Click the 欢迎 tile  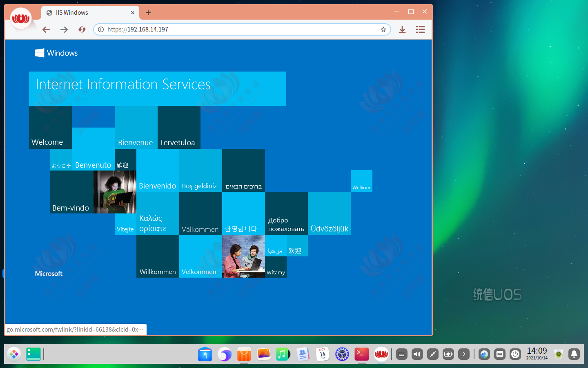point(297,245)
